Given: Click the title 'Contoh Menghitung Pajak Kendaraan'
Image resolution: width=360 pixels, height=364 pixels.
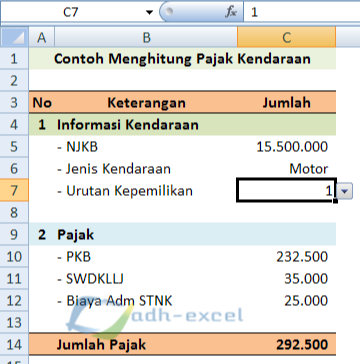Looking at the screenshot, I should point(182,59).
